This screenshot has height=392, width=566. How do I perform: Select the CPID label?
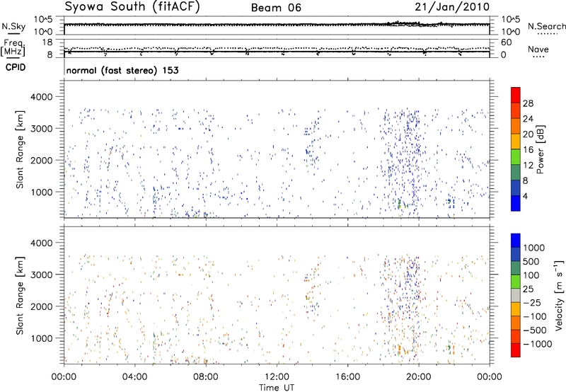tap(16, 67)
